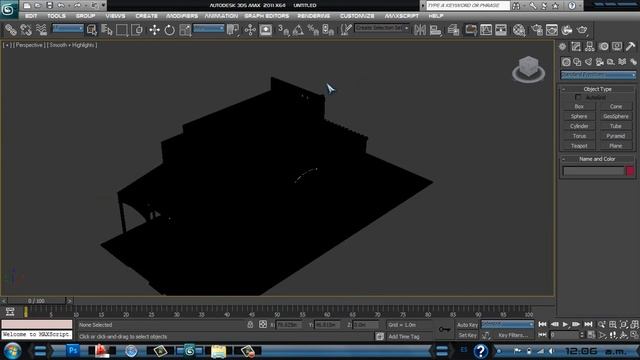
Task: Open the Rendered Frame Window
Action: click(552, 30)
